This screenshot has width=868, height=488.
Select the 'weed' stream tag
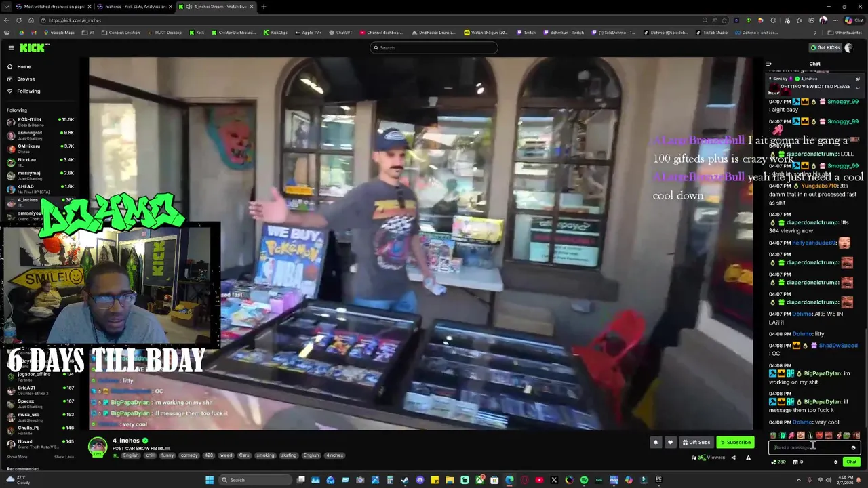point(226,455)
